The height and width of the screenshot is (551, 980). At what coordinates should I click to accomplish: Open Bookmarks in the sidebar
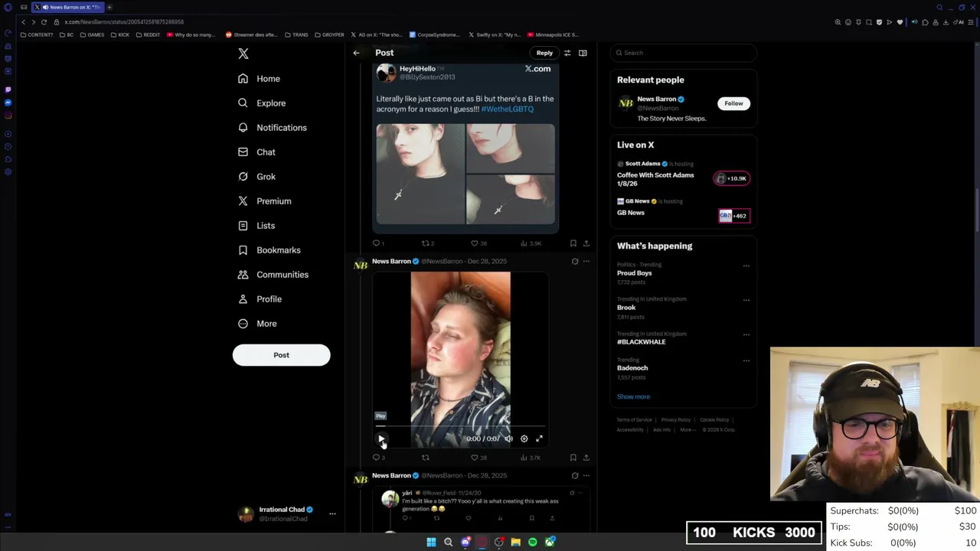point(269,250)
